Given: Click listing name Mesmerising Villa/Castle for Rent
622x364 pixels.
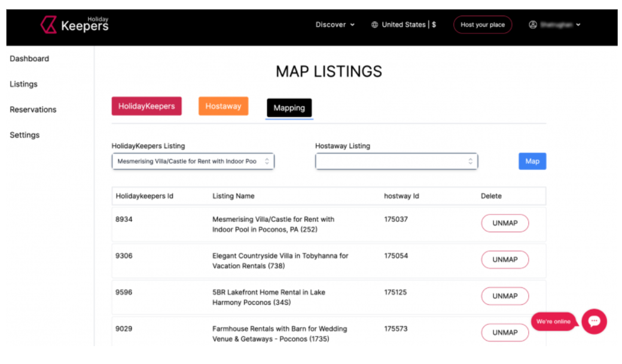Looking at the screenshot, I should coord(273,224).
